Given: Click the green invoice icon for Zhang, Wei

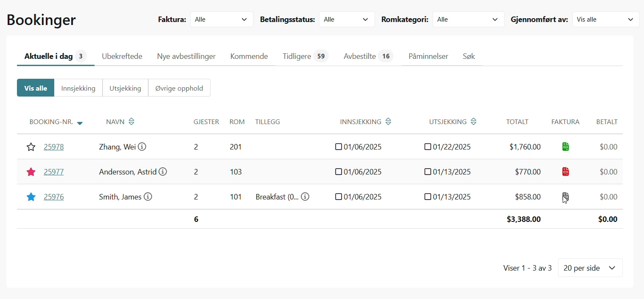Looking at the screenshot, I should 565,147.
